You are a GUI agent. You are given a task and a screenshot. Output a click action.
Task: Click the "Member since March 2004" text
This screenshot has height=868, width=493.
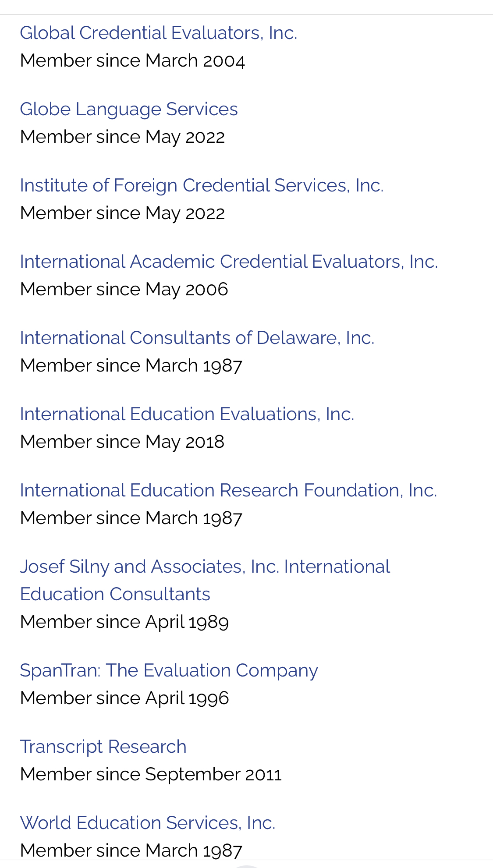tap(132, 61)
